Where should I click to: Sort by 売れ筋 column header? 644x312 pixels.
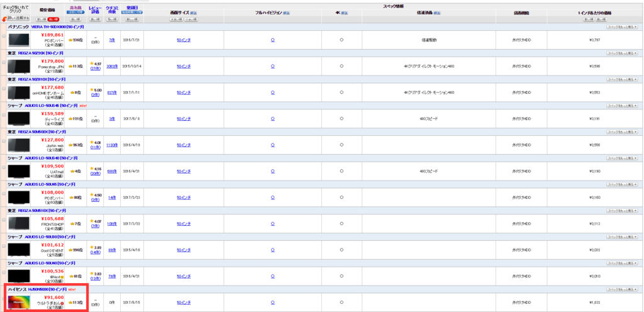tap(75, 8)
